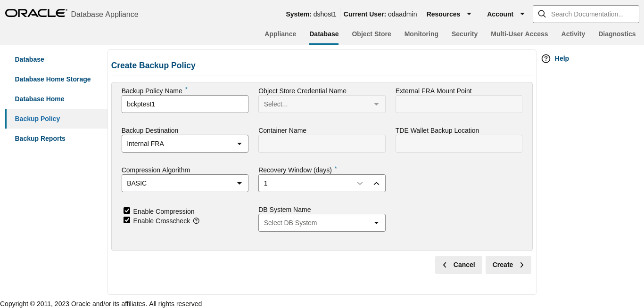Click the Help question mark icon
Image resolution: width=644 pixels, height=308 pixels.
point(546,59)
